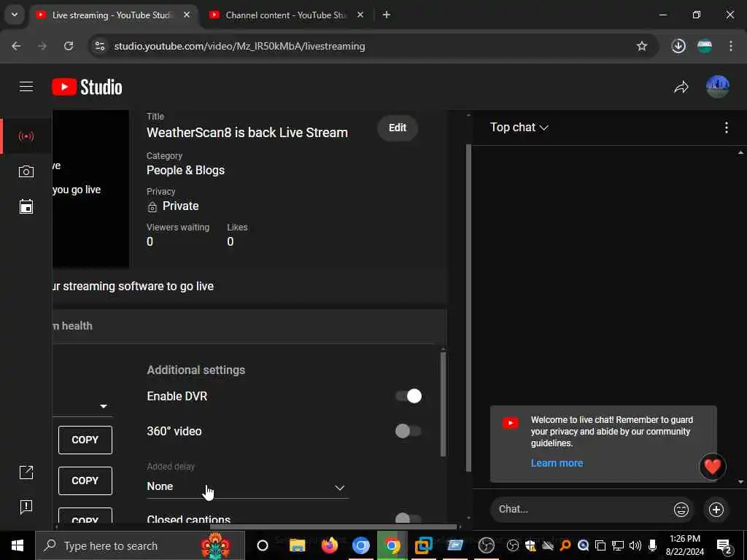Viewport: 747px width, 560px height.
Task: Open the Stream section in sidebar
Action: (x=26, y=136)
